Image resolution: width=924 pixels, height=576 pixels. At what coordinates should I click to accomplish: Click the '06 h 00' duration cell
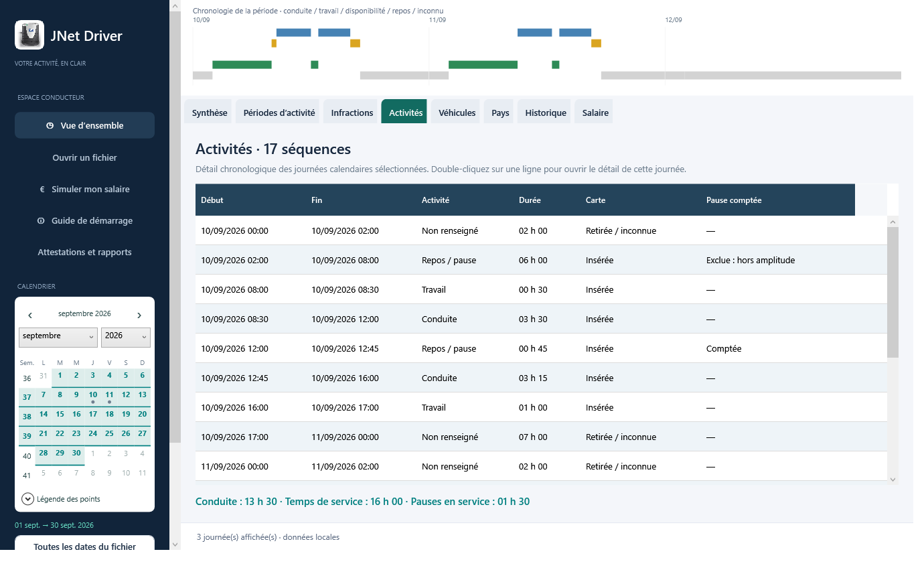533,261
